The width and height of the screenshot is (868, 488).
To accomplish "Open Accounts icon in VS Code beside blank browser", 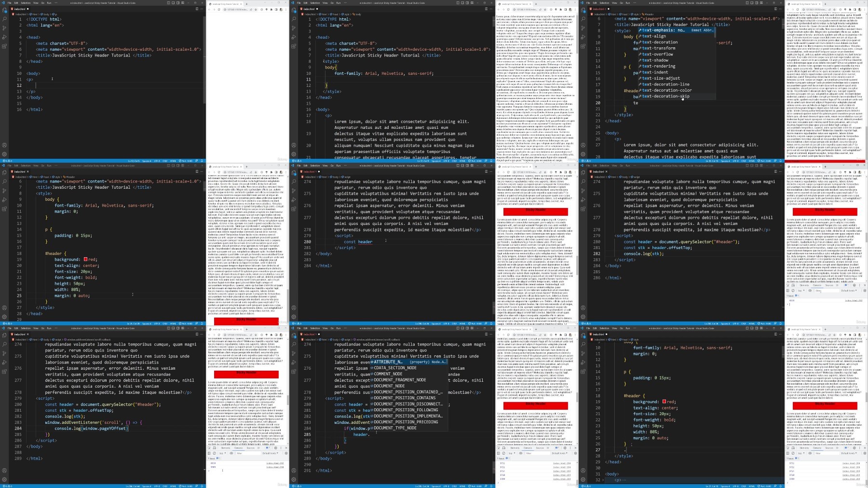I will pyautogui.click(x=4, y=145).
